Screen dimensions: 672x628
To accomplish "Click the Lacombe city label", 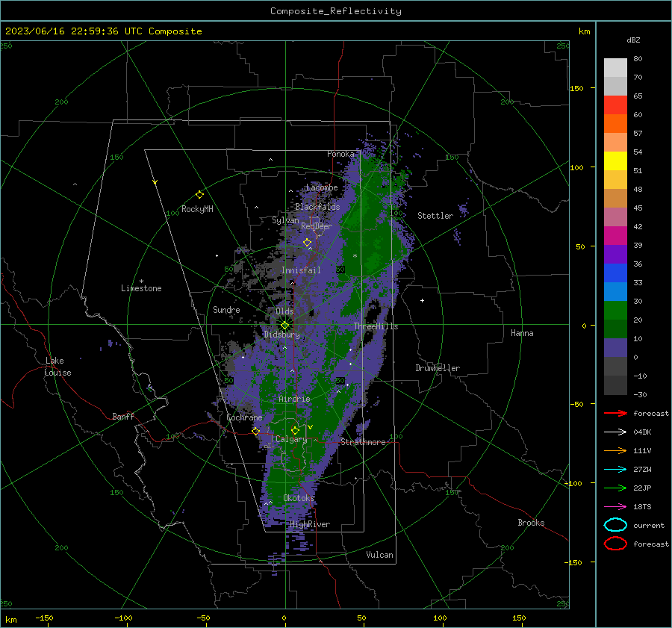I will click(322, 187).
